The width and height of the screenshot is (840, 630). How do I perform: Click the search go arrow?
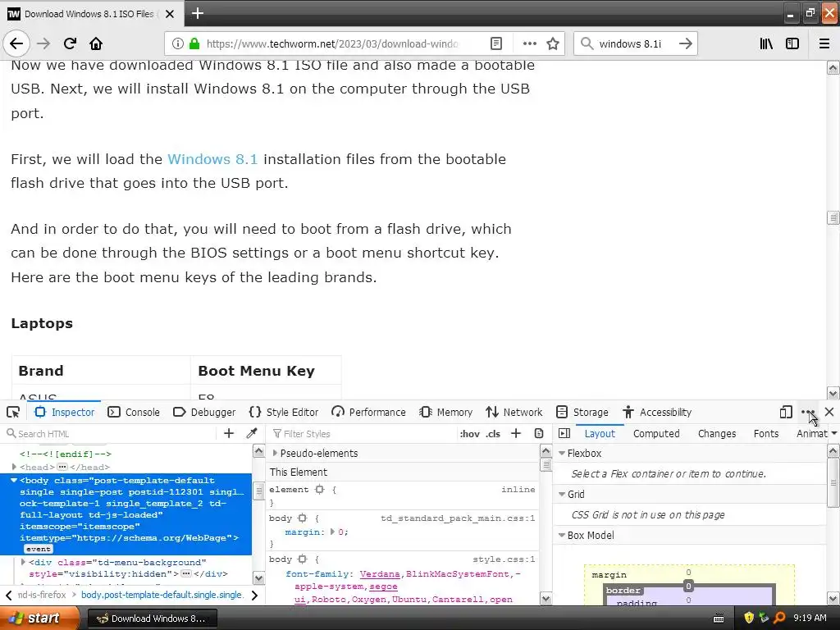coord(685,43)
